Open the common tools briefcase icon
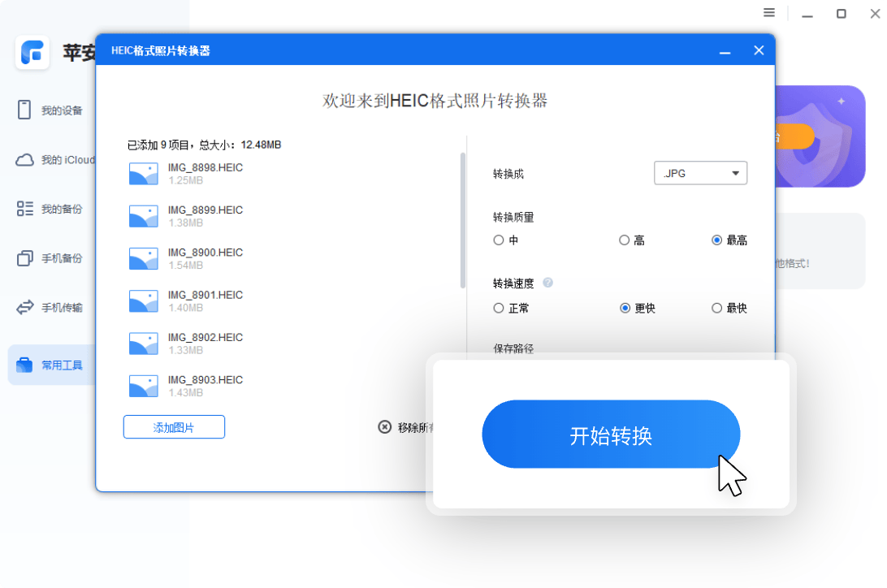Image resolution: width=887 pixels, height=588 pixels. (x=24, y=365)
